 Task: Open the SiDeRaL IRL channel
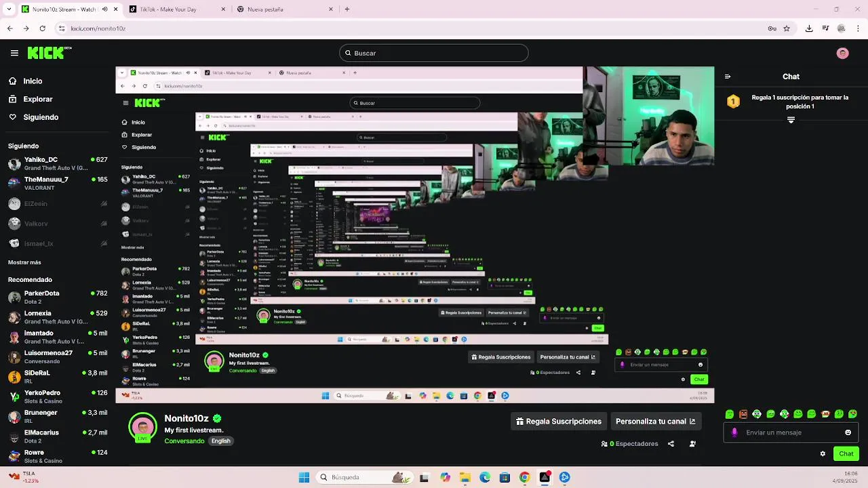(x=58, y=377)
